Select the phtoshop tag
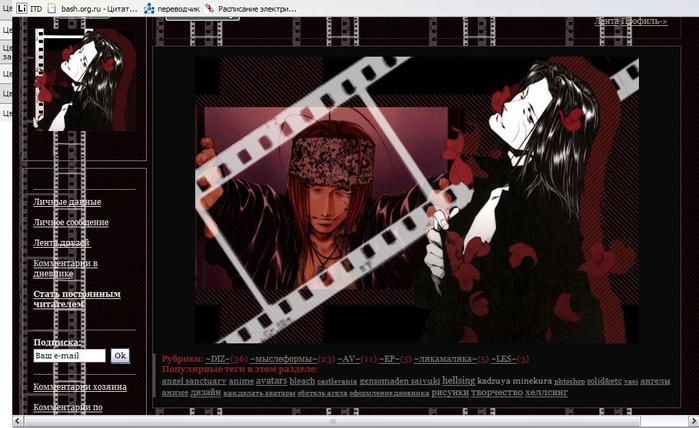The image size is (699, 428). 569,382
